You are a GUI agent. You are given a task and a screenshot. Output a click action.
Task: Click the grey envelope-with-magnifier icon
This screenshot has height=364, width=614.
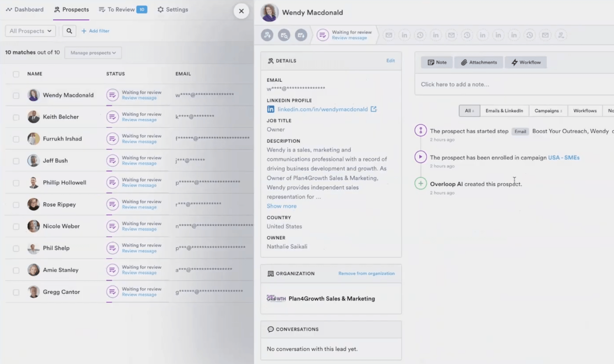point(284,35)
